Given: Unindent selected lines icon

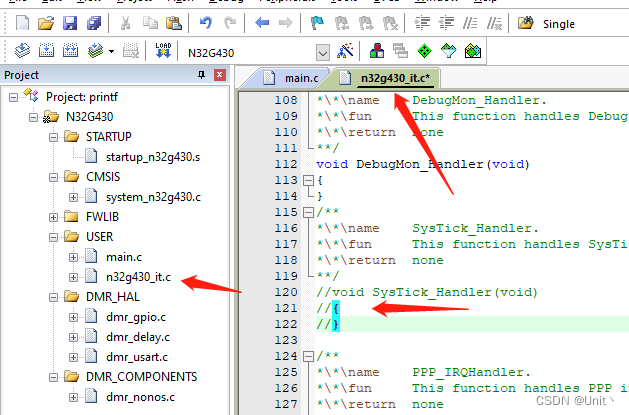Looking at the screenshot, I should click(446, 23).
